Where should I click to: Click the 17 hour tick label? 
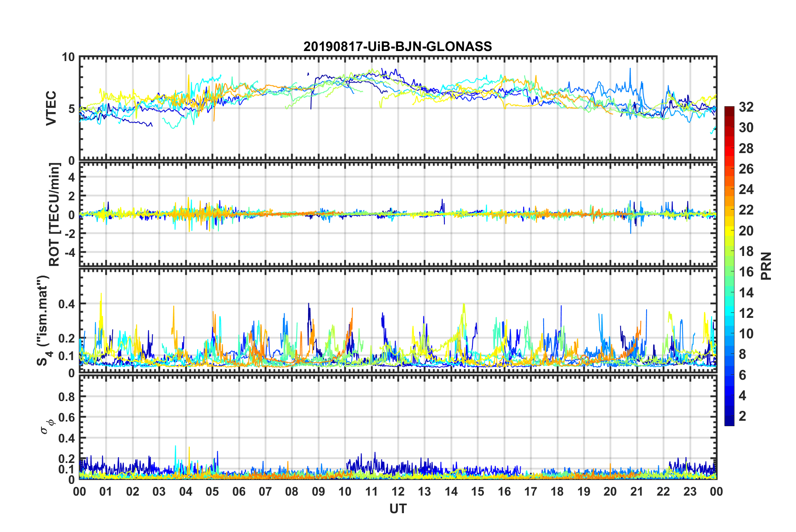click(x=531, y=491)
